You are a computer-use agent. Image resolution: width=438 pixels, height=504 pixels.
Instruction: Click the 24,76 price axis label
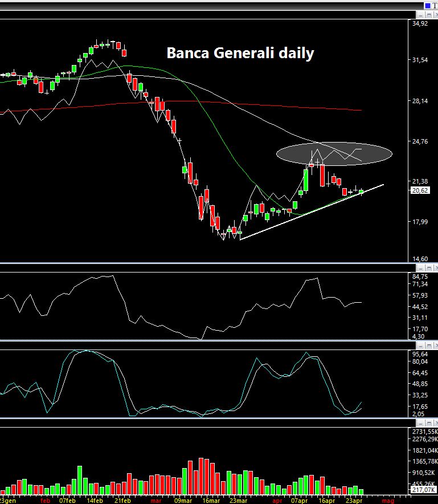420,141
